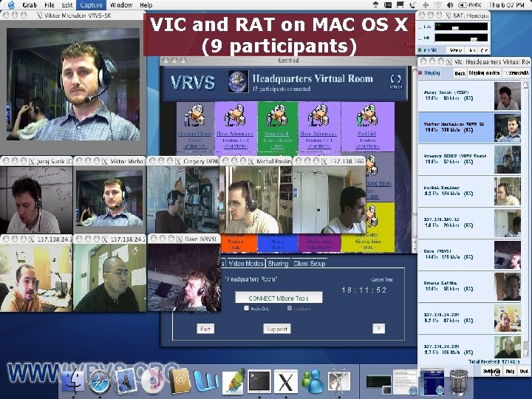Toggle the Audio Only checkbox
Viewport: 532px width, 399px height.
(x=246, y=308)
